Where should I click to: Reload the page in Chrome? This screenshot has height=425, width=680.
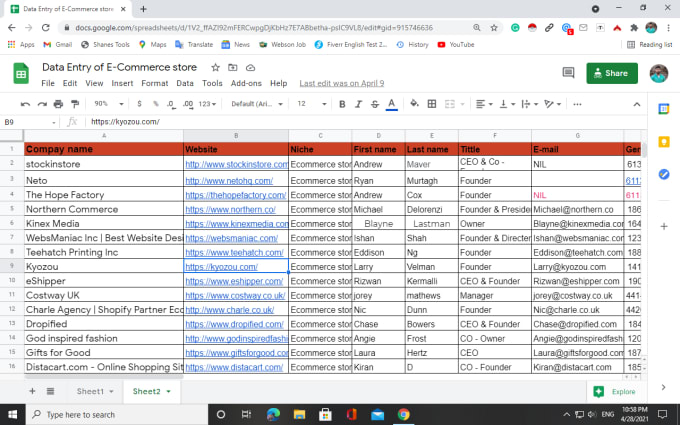coord(46,28)
